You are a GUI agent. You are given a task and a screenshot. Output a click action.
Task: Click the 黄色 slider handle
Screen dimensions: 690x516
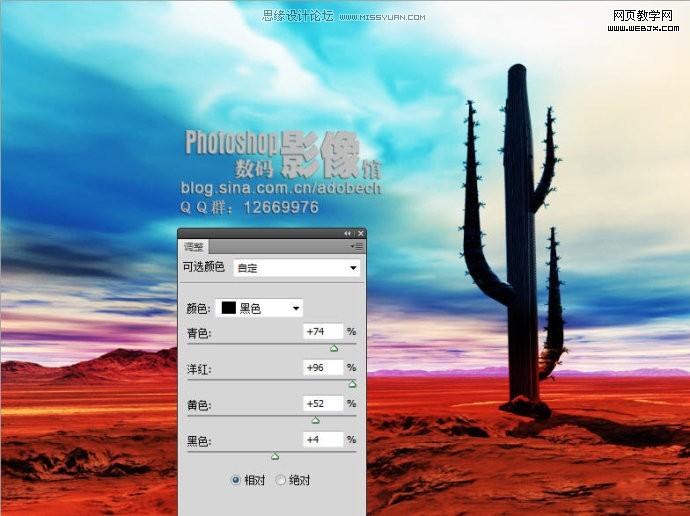tap(316, 421)
